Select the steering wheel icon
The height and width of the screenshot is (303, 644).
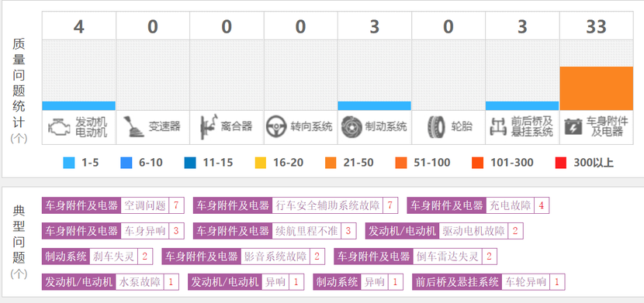[x=276, y=127]
